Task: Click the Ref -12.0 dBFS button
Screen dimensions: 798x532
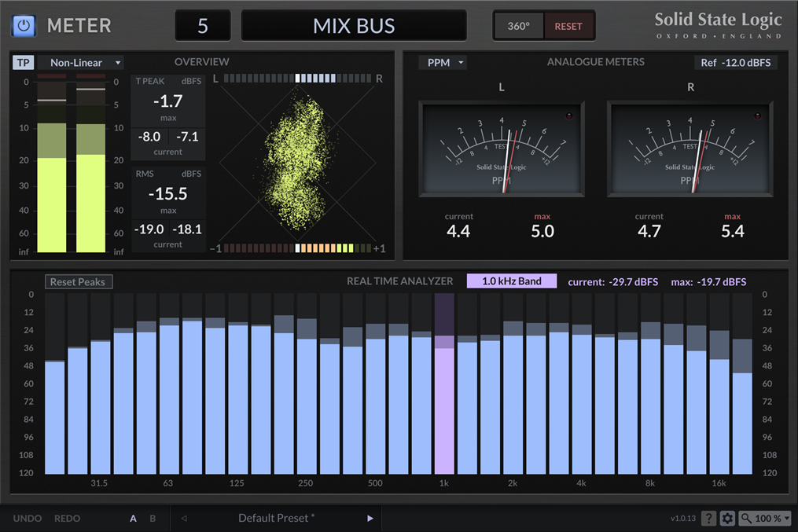Action: click(736, 62)
